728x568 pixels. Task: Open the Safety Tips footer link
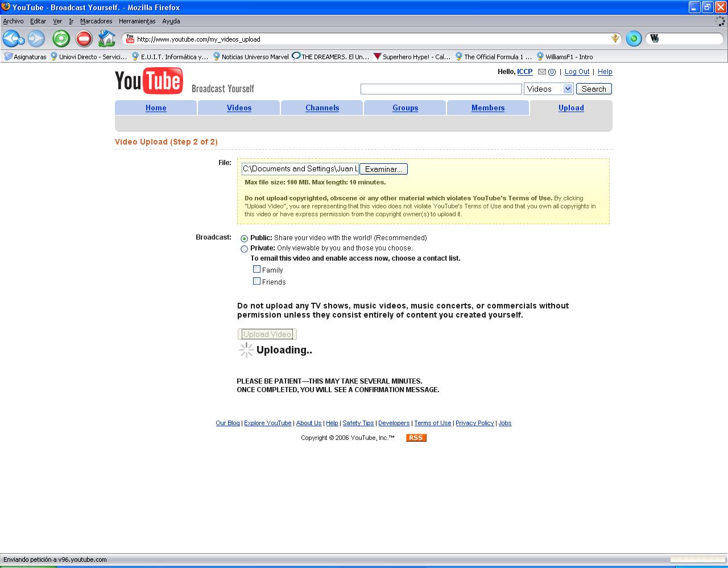click(358, 423)
